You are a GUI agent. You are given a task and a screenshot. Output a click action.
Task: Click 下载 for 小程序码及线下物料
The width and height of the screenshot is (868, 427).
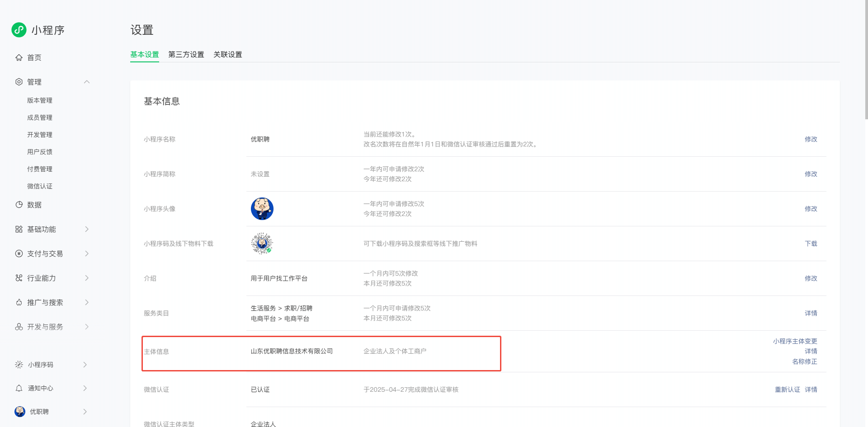click(x=811, y=244)
